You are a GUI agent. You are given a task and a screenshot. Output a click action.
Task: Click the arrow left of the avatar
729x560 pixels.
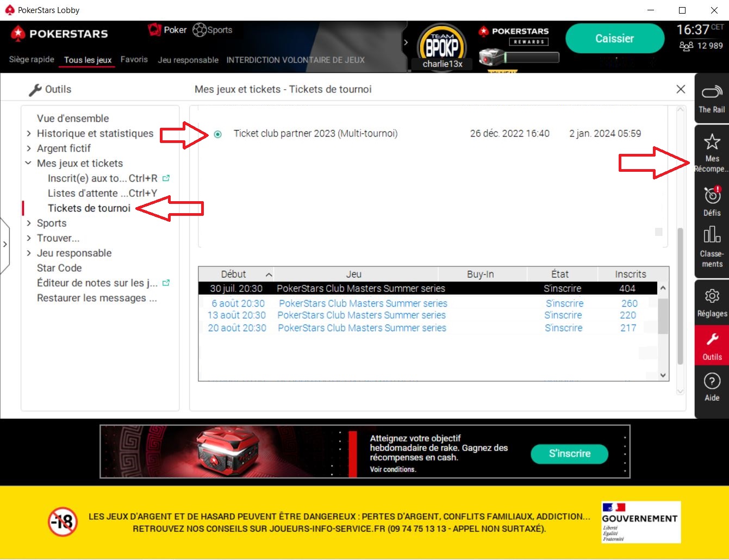(x=406, y=42)
